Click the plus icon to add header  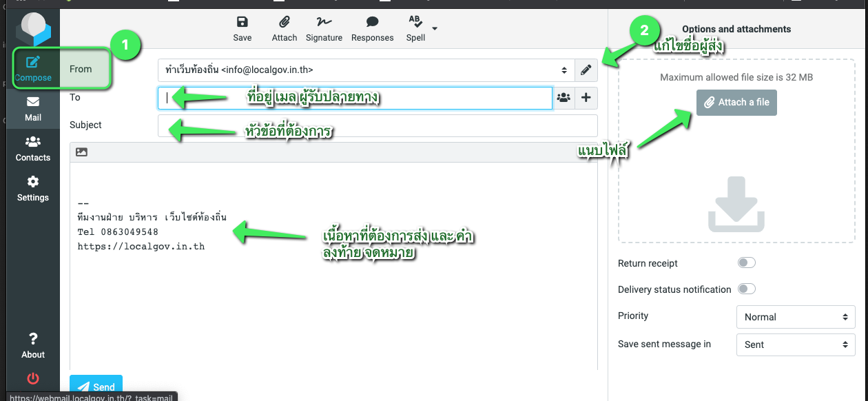point(586,98)
